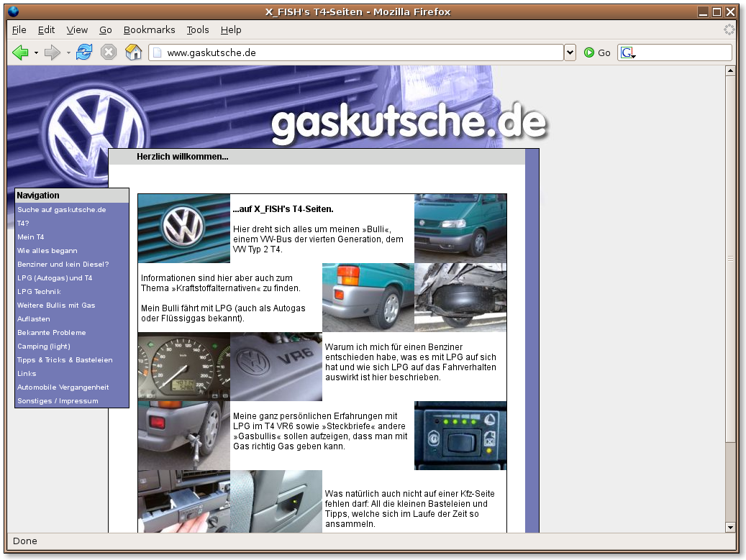746x560 pixels.
Task: Click the scrollbar down arrow
Action: pos(730,527)
